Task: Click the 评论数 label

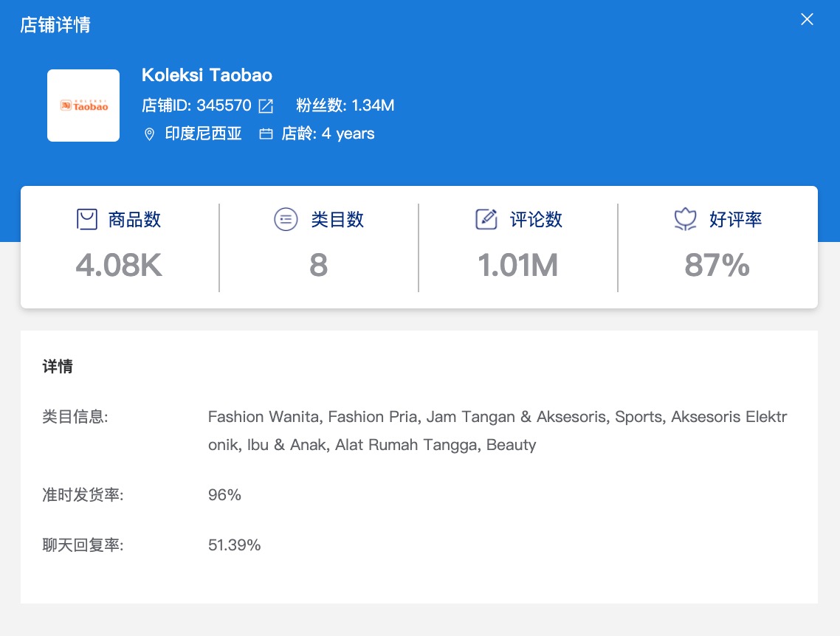Action: (x=536, y=219)
